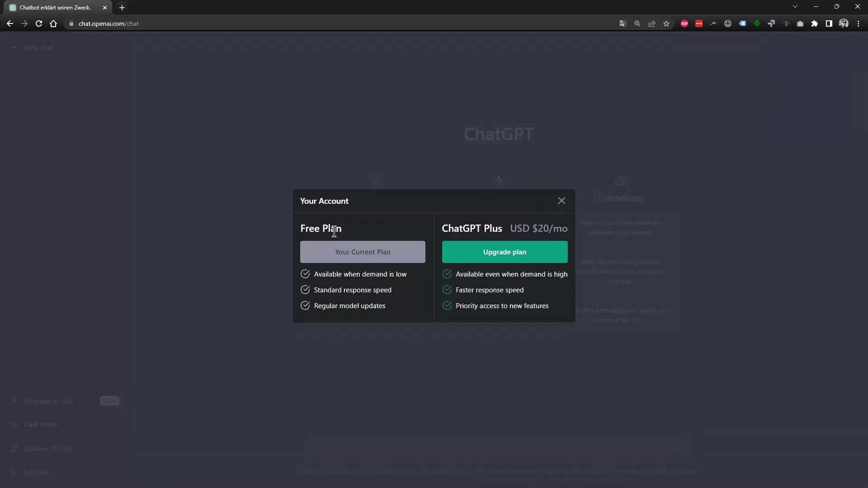Open Updates and FAQ section
The width and height of the screenshot is (868, 488).
coord(47,448)
